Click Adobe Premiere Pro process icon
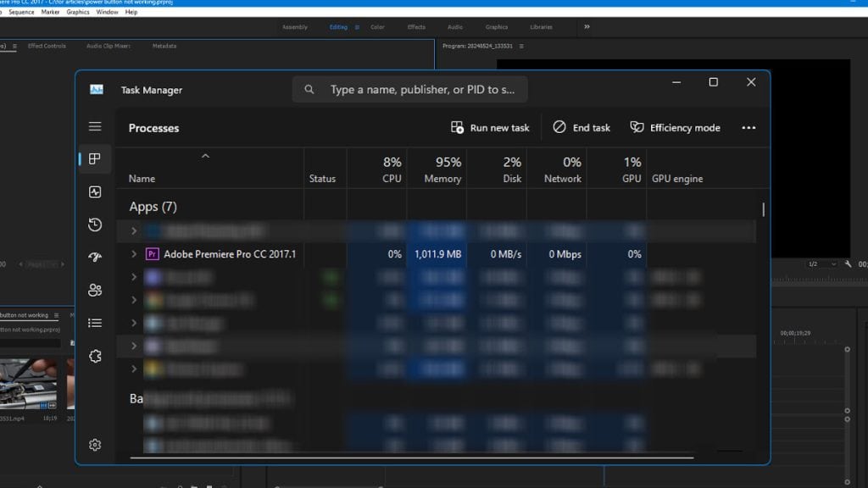This screenshot has height=488, width=868. (x=153, y=254)
